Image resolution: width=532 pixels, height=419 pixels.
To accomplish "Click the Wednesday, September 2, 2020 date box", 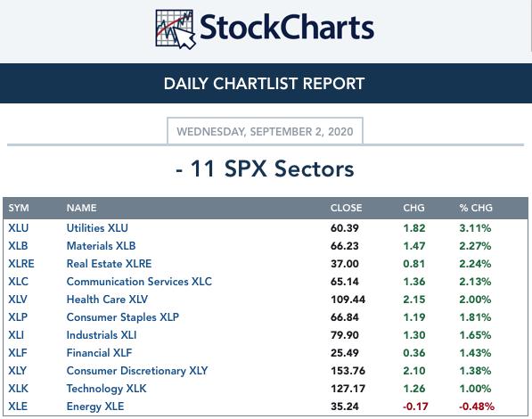I will point(265,131).
